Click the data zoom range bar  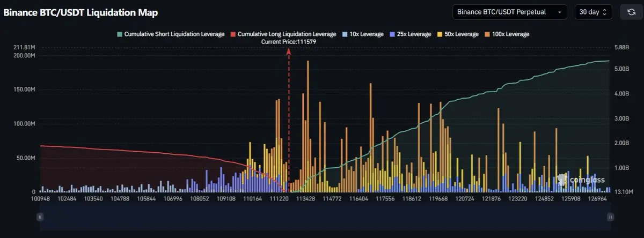point(325,217)
